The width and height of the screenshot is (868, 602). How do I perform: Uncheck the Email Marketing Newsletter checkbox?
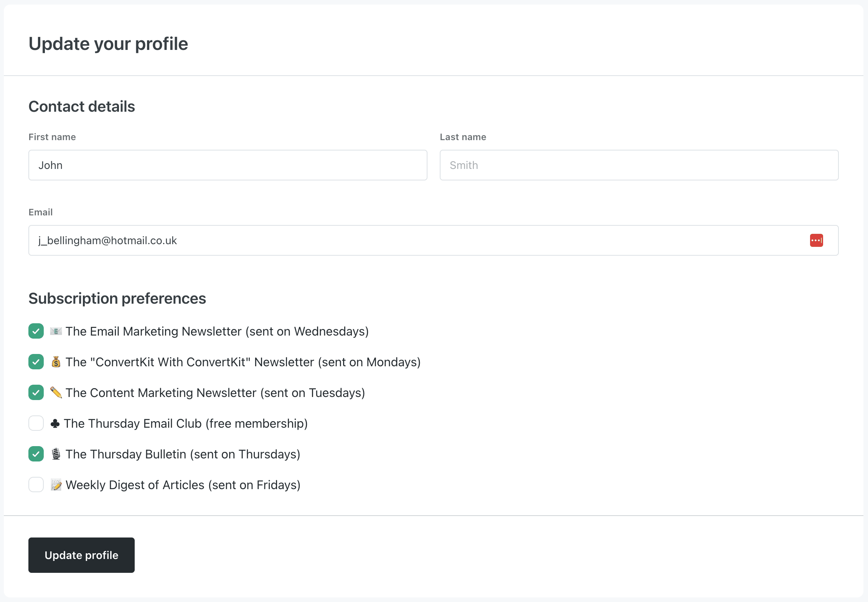(36, 331)
